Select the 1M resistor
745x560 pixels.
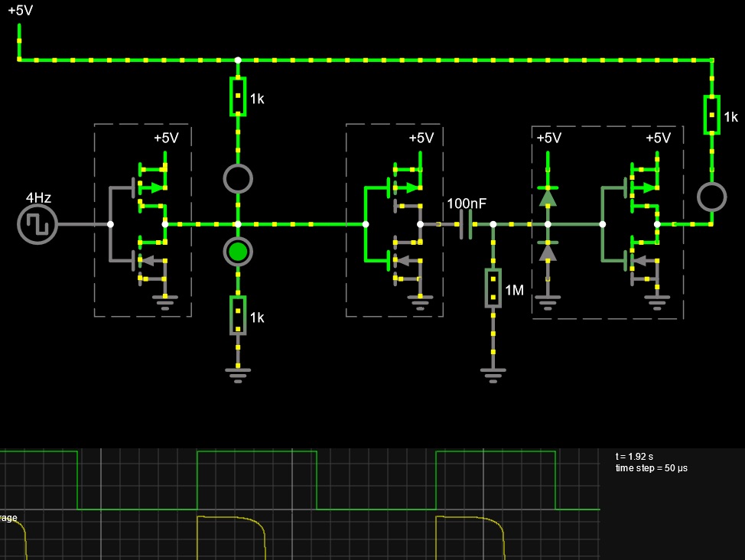coord(493,288)
